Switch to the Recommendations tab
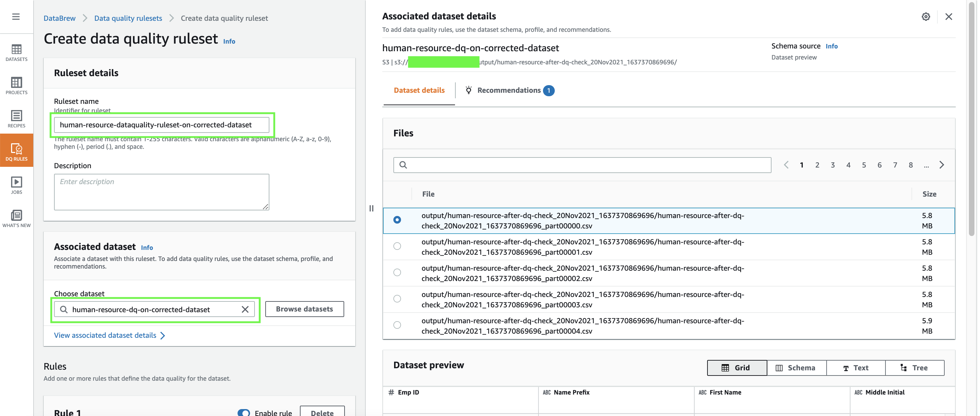980x416 pixels. click(x=509, y=90)
